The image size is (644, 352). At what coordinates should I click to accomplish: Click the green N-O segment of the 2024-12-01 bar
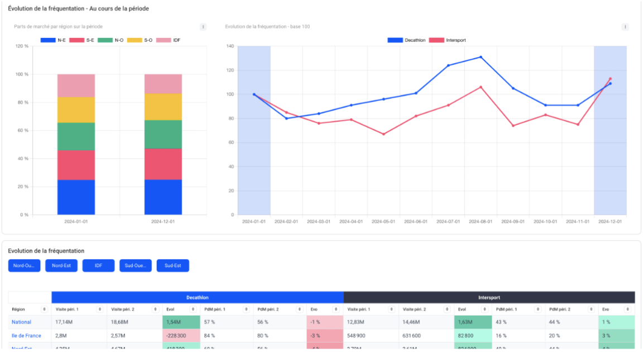[163, 134]
